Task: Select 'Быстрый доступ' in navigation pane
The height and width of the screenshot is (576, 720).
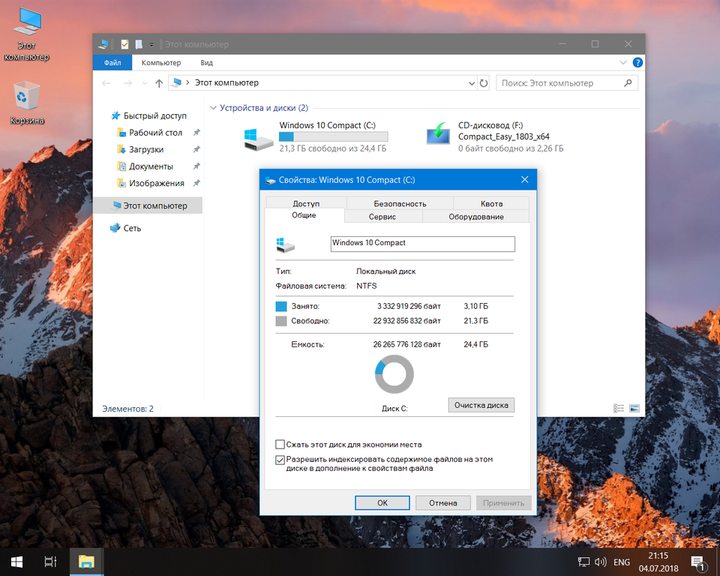Action: (155, 116)
